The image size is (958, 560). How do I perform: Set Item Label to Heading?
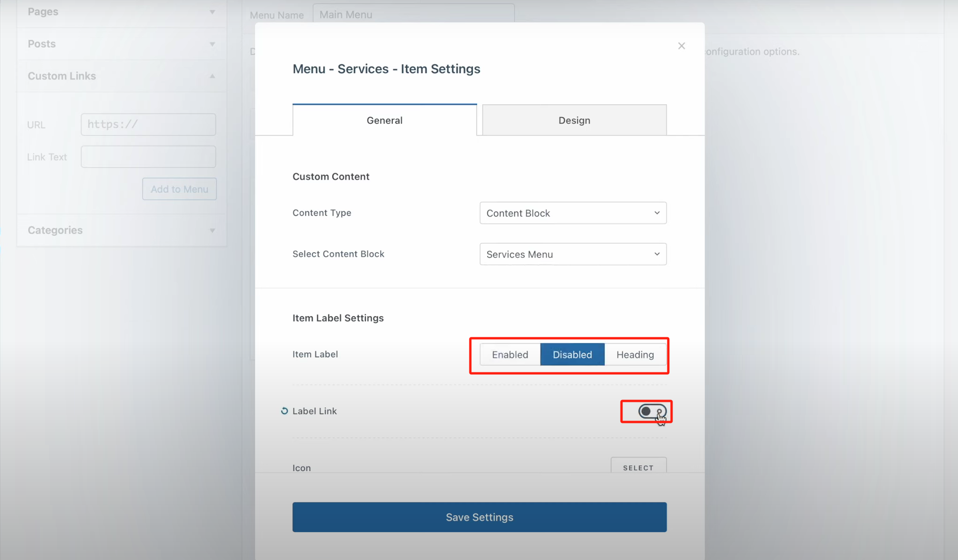click(x=635, y=355)
